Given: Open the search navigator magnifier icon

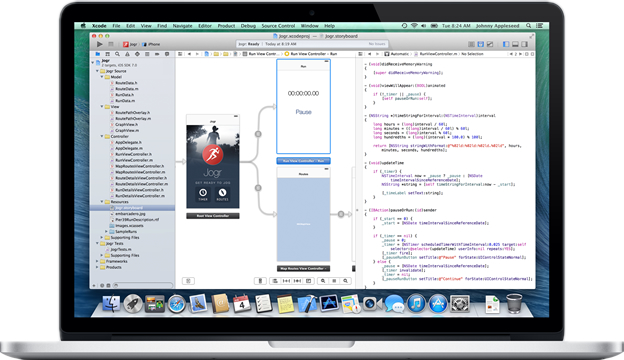Looking at the screenshot, I should (117, 54).
